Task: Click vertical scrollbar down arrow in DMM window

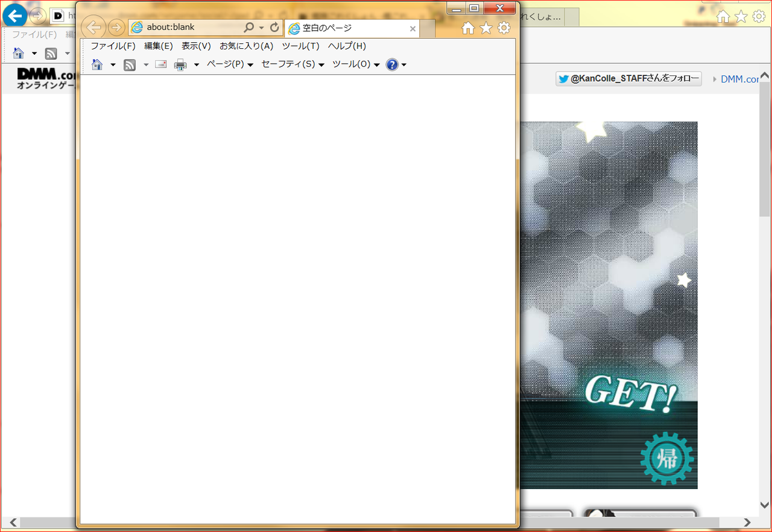Action: pos(765,505)
